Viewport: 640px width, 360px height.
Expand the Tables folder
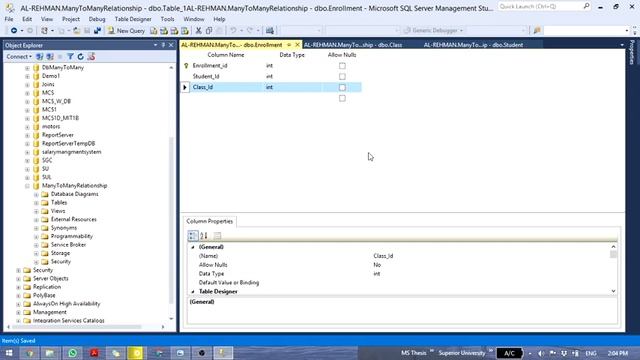36,203
